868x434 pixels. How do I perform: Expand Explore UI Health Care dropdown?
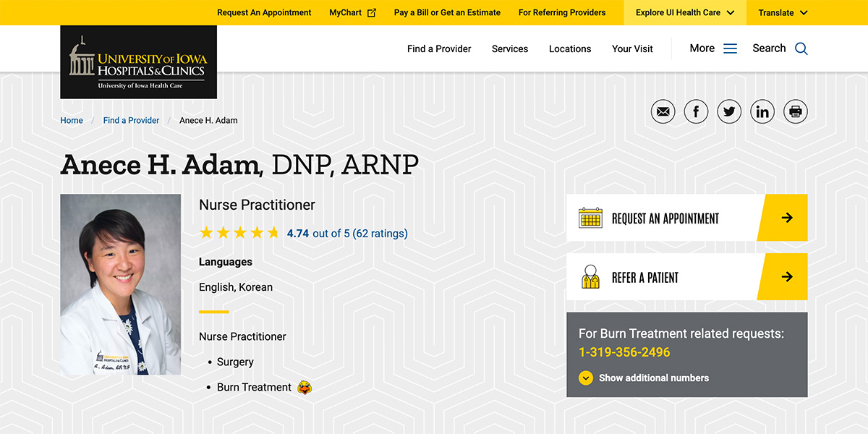tap(685, 12)
